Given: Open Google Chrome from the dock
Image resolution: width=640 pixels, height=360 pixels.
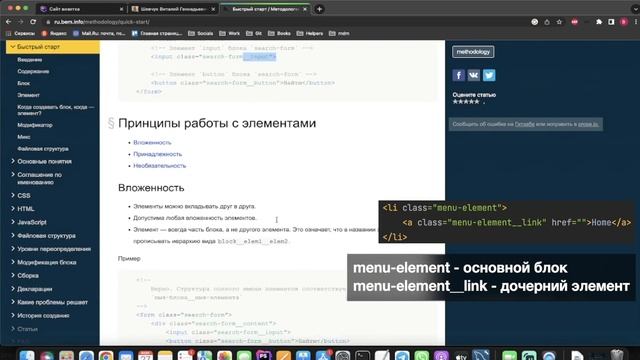Looking at the screenshot, I should click(x=106, y=356).
